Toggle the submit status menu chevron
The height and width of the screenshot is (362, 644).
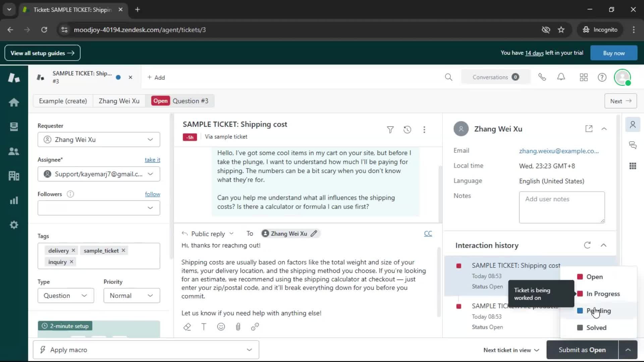pyautogui.click(x=628, y=350)
